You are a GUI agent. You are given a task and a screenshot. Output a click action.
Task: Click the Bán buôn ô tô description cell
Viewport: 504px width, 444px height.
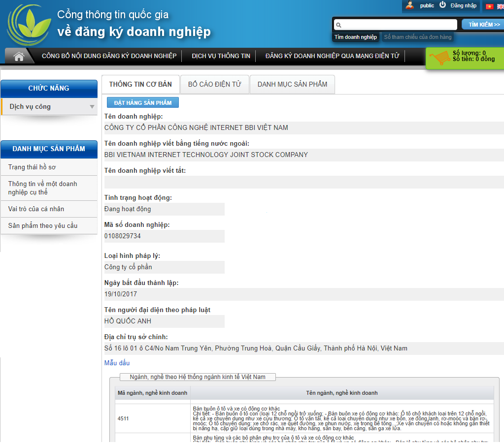pos(342,418)
